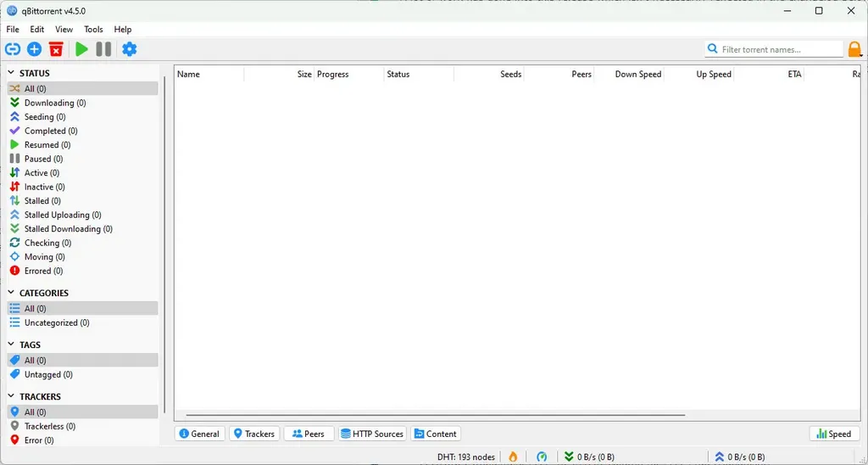868x465 pixels.
Task: Open the Edit menu
Action: tap(37, 30)
